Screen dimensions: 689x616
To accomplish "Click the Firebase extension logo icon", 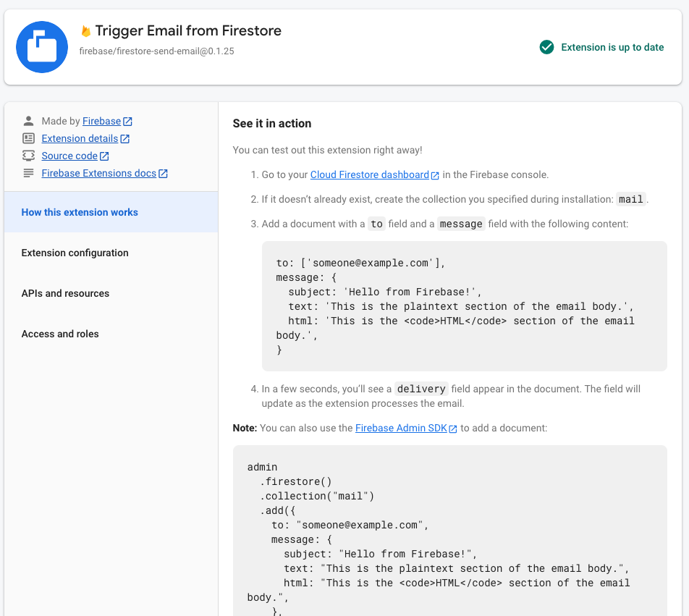I will 41,46.
